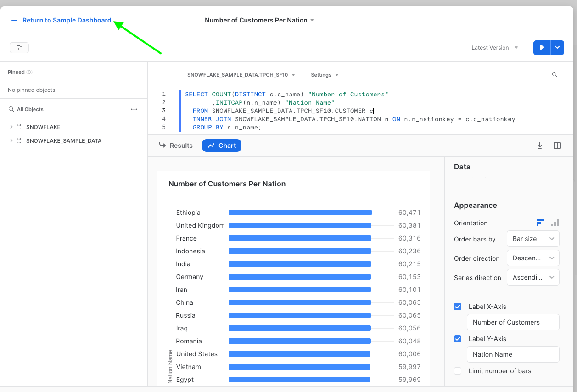Viewport: 577px width, 392px height.
Task: Click the search magnifier icon in editor
Action: point(555,75)
